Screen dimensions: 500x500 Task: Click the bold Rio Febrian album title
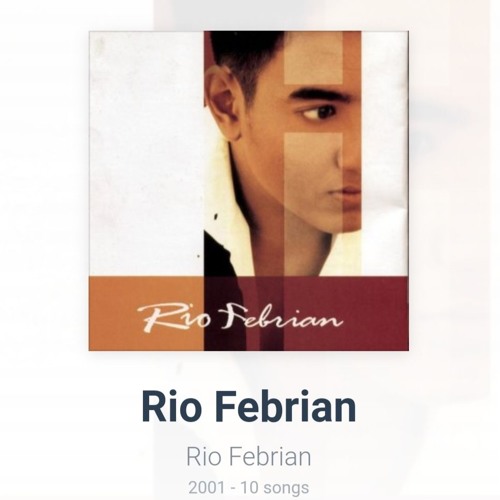(x=249, y=407)
